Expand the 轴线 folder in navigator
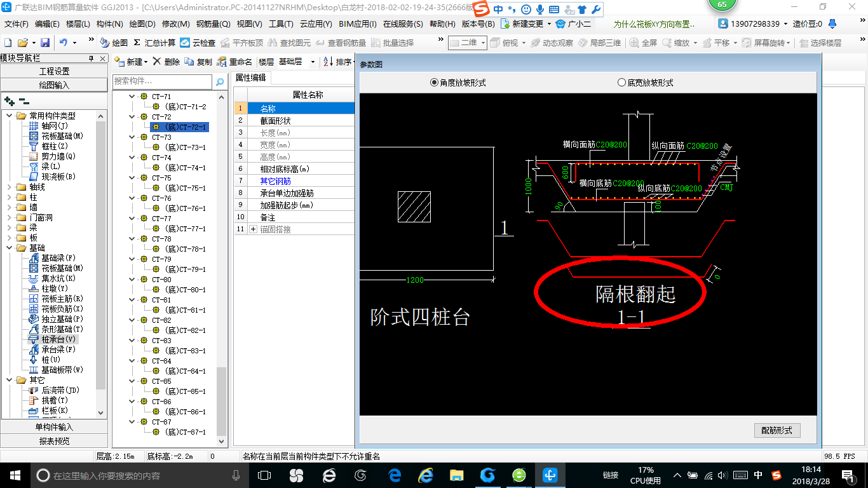868x488 pixels. pyautogui.click(x=9, y=187)
